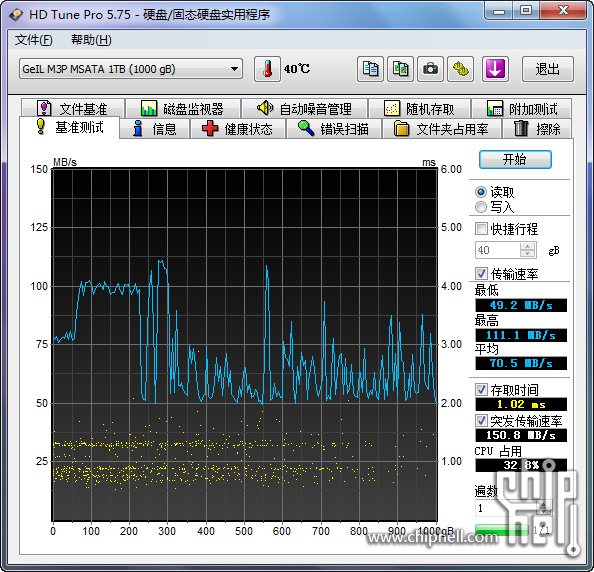Click the 40℃ temperature reading
The image size is (594, 572).
pos(297,69)
